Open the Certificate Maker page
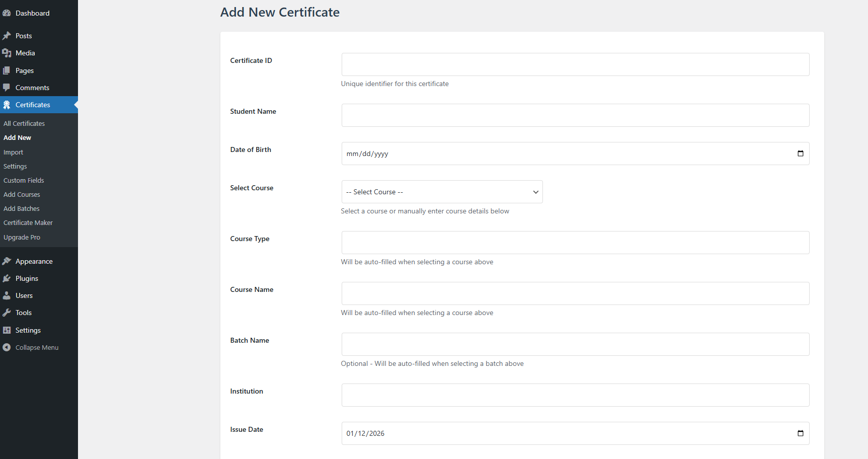The height and width of the screenshot is (459, 868). [x=28, y=222]
